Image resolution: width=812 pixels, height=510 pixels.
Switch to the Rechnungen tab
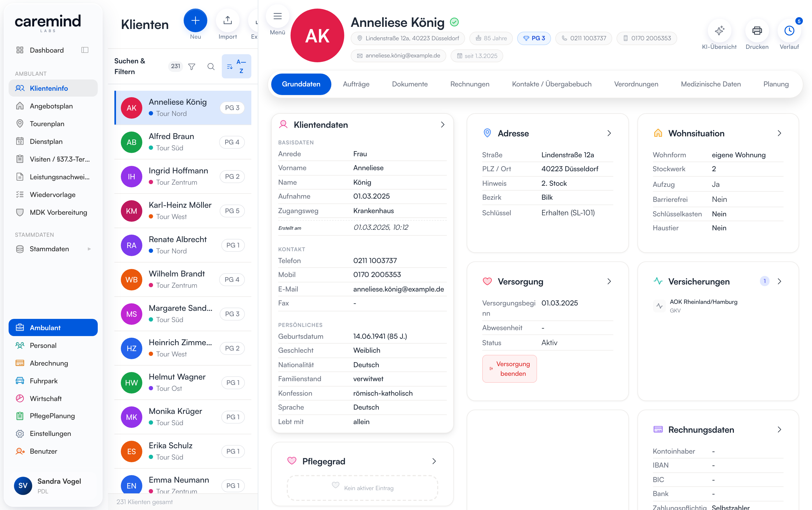tap(470, 84)
